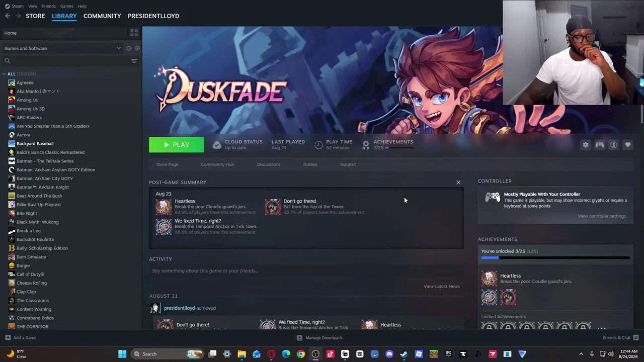Switch to the STORE tab
This screenshot has width=644, height=362.
(35, 16)
